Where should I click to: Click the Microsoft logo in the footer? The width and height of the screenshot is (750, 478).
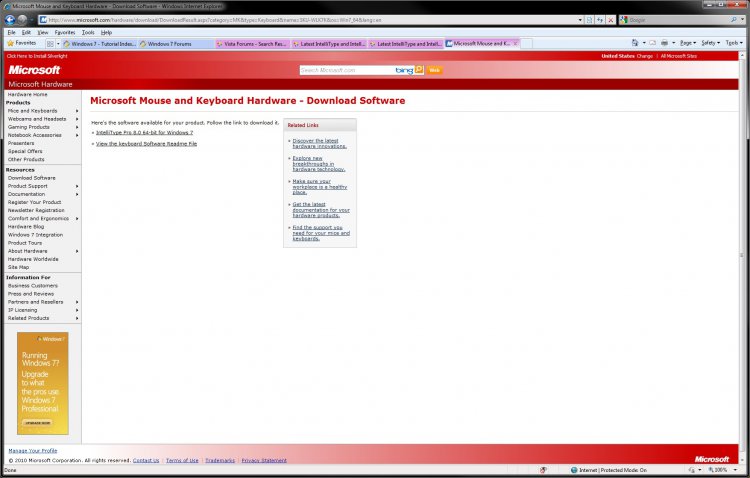[x=712, y=459]
